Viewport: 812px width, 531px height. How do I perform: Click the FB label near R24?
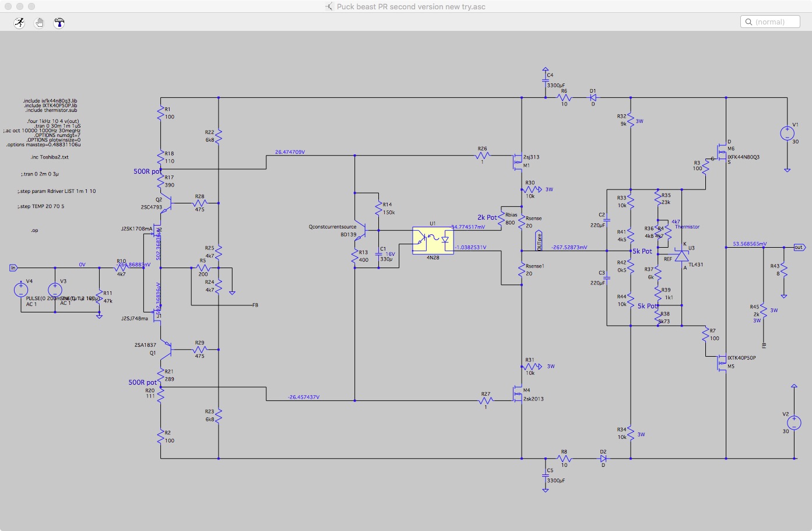255,305
